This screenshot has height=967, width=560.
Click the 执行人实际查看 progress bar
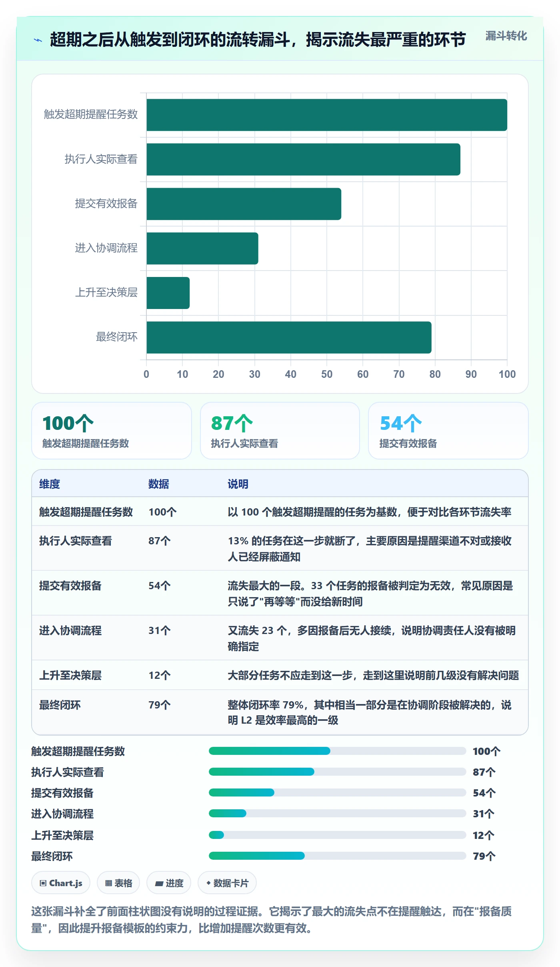pos(338,772)
